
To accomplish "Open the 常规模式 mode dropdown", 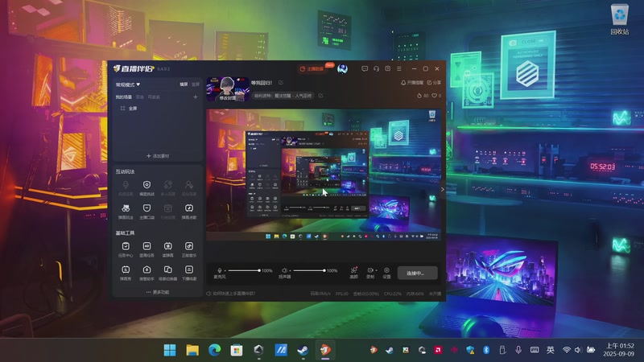I will coord(128,84).
